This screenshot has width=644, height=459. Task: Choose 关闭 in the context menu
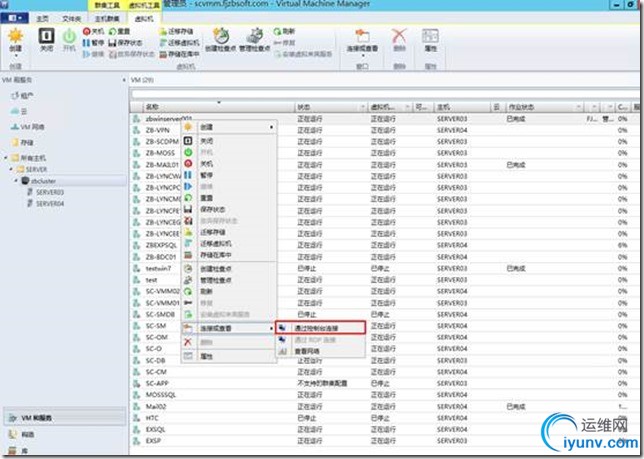pos(229,141)
